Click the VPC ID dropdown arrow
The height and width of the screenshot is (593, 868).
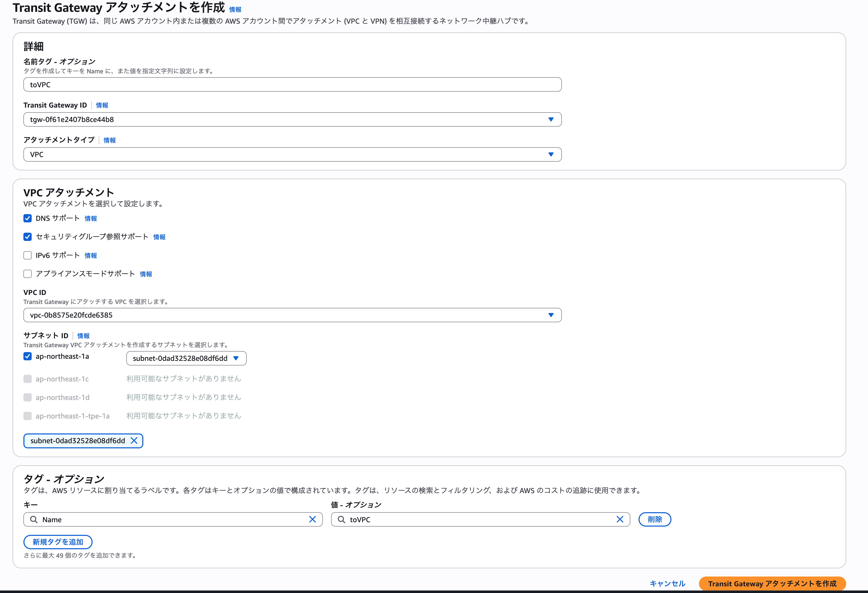point(551,315)
